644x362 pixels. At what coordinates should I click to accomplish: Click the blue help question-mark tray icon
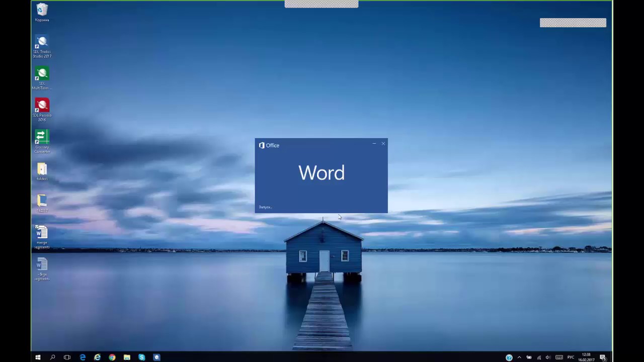[509, 357]
